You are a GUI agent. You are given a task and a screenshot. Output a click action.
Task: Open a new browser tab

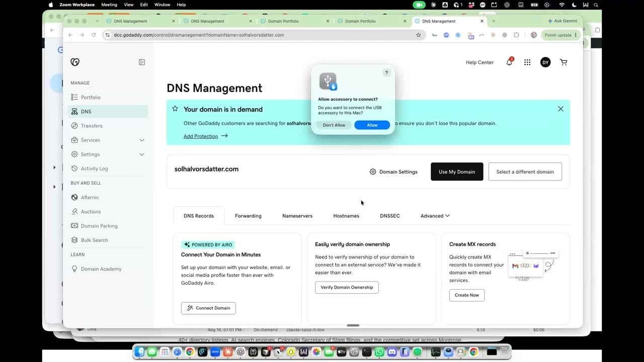(494, 21)
